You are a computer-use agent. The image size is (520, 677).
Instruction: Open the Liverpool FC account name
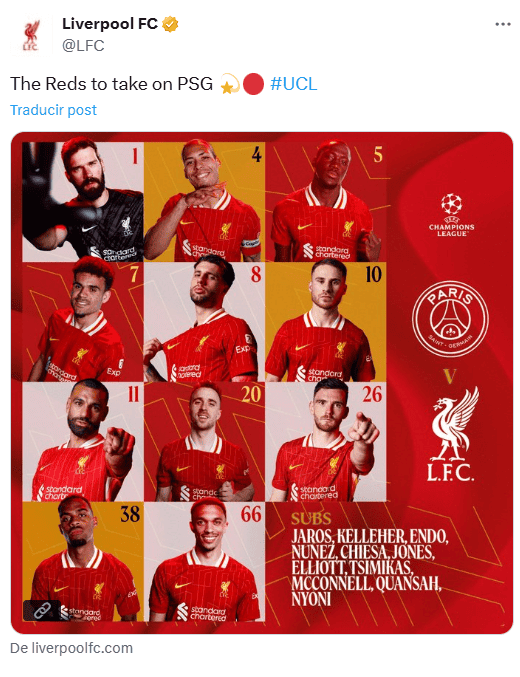coord(110,24)
